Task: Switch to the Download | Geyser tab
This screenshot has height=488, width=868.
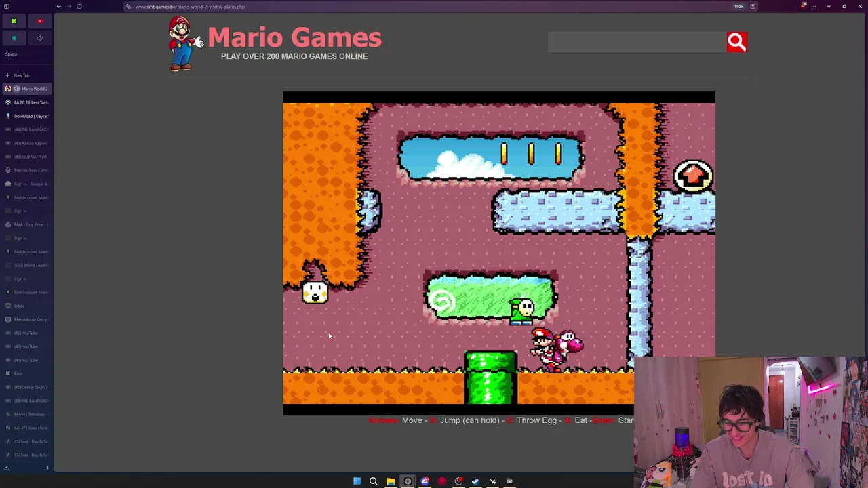Action: click(26, 116)
